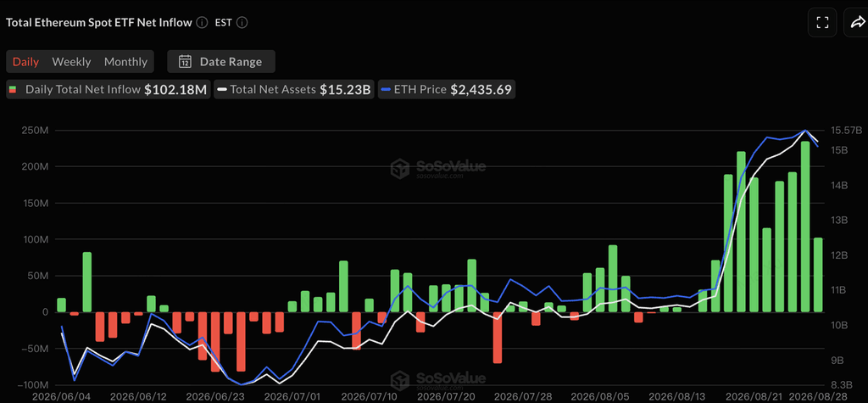Click right axis label 13B
This screenshot has height=403, width=868.
[840, 220]
